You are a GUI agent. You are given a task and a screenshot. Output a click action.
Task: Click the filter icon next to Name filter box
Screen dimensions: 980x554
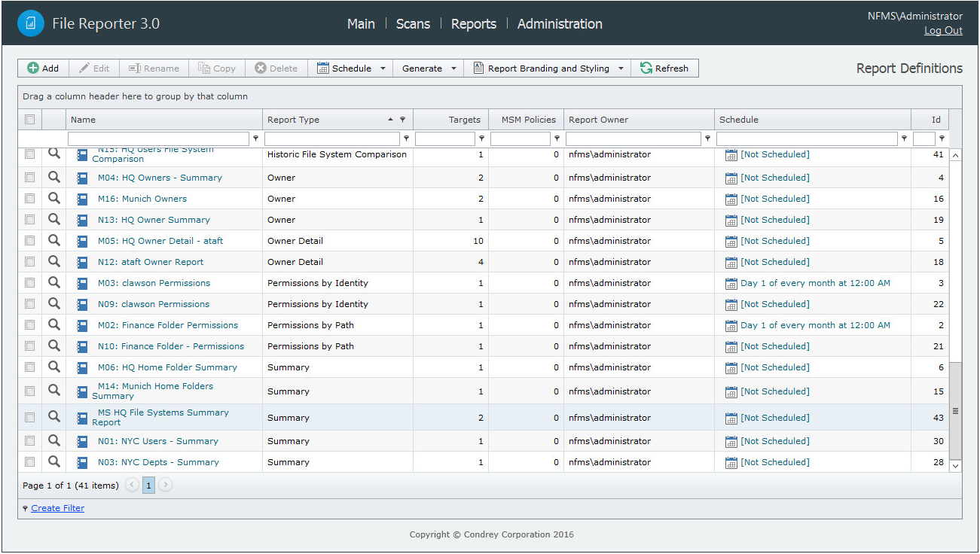pyautogui.click(x=255, y=138)
